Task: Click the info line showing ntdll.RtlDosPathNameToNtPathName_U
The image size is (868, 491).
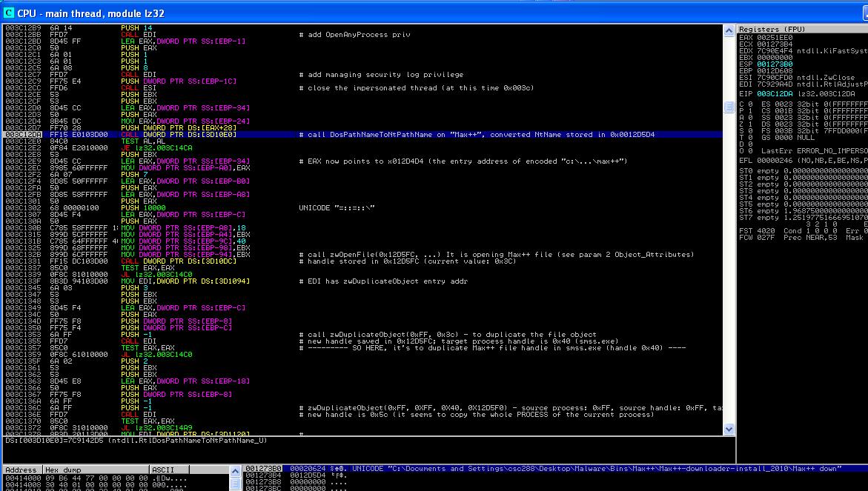Action: [136, 441]
